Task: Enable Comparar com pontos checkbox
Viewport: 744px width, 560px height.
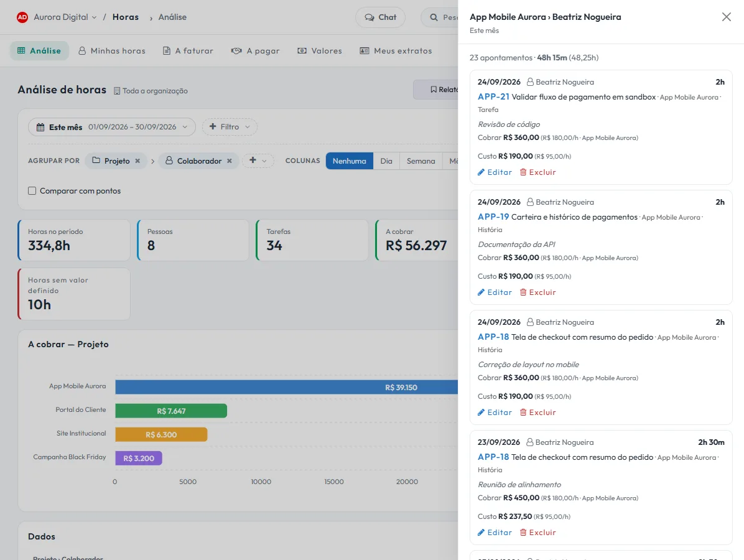Action: tap(32, 191)
